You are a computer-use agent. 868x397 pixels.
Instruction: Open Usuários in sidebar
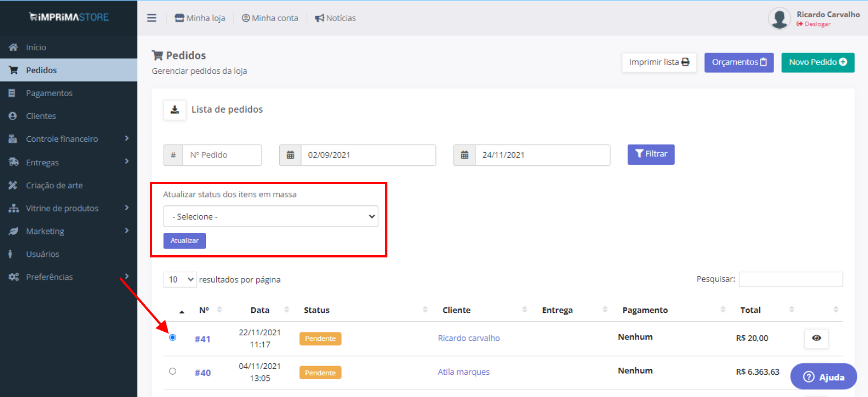[69, 254]
